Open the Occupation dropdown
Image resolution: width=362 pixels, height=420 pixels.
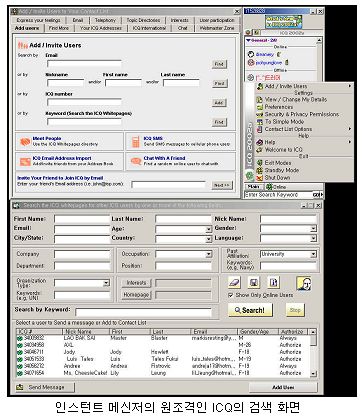click(208, 254)
